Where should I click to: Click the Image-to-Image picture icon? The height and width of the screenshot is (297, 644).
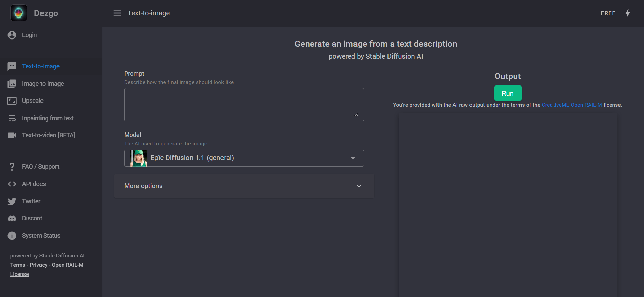pyautogui.click(x=12, y=84)
